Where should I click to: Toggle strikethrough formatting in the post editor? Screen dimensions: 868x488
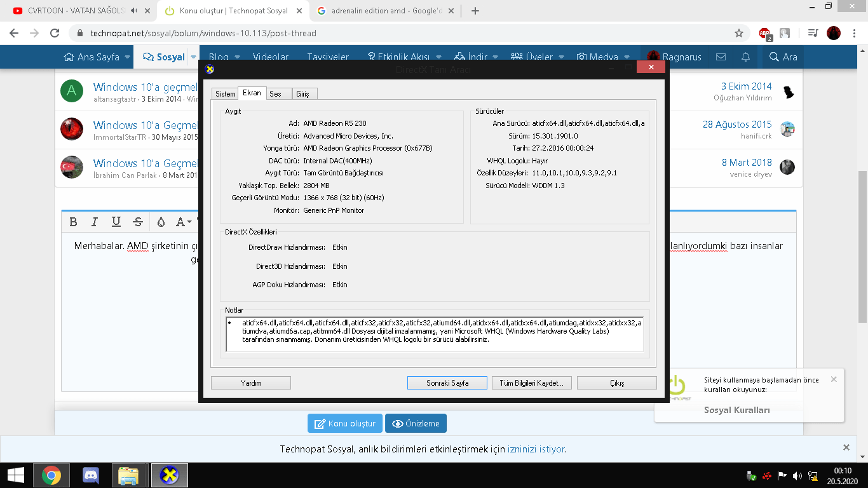point(137,222)
